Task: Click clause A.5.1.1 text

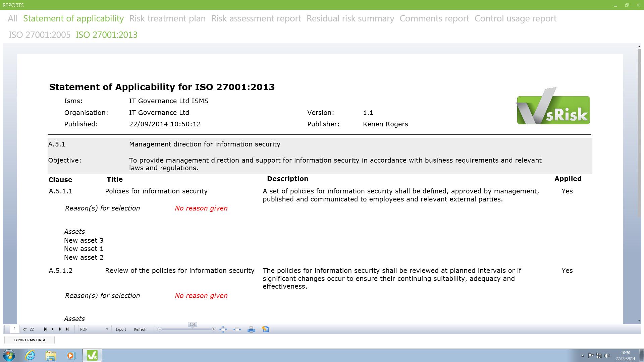Action: (x=61, y=191)
